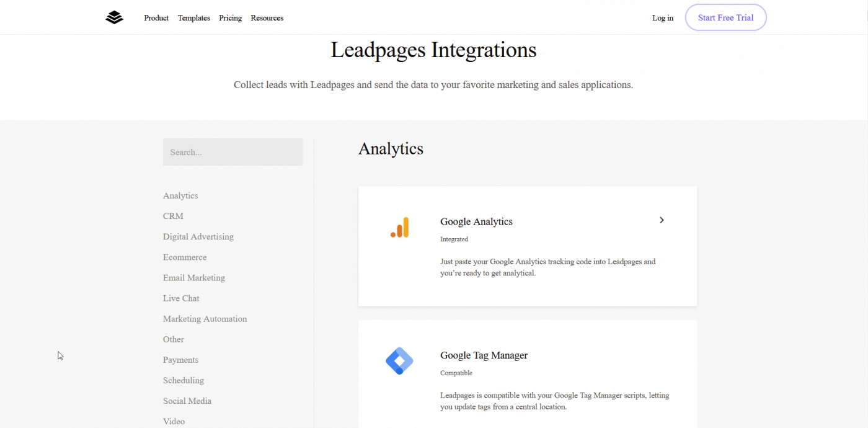This screenshot has height=428, width=868.
Task: Click the Leadpages logo icon
Action: [114, 18]
